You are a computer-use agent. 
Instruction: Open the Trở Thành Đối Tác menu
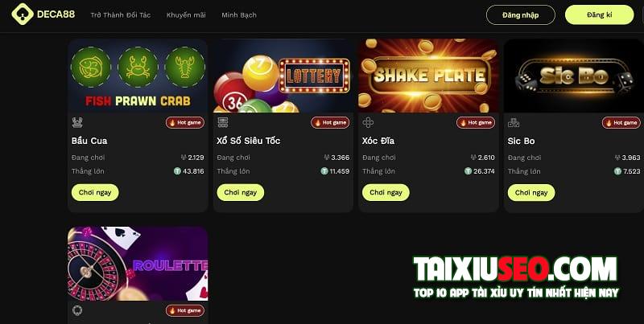coord(120,14)
